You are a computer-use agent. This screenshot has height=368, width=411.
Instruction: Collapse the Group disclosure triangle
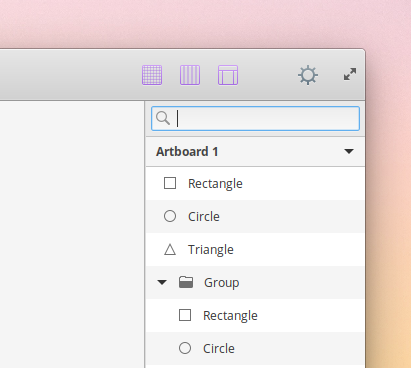point(162,282)
